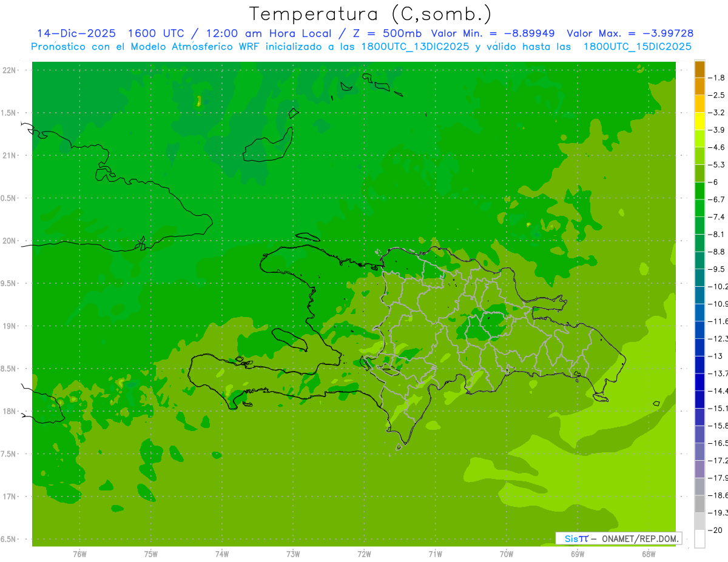Click the '-8.1' colorbar value

point(716,234)
